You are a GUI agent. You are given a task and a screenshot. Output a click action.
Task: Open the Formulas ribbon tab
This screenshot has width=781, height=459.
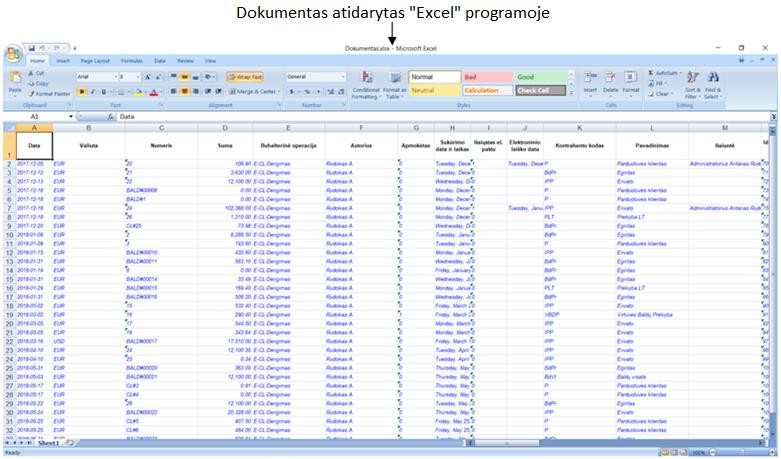point(131,61)
